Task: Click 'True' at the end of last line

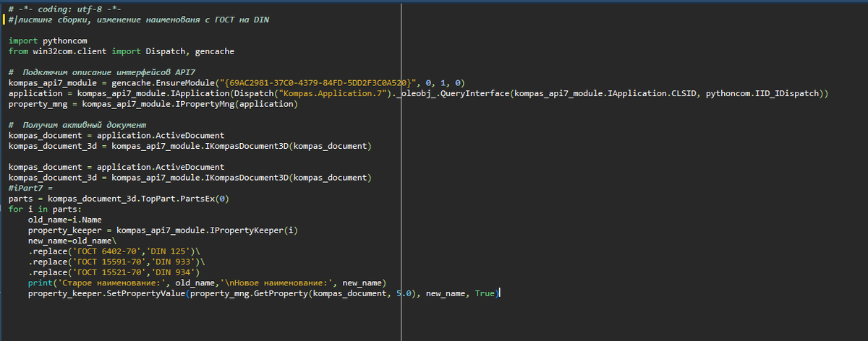Action: 485,293
